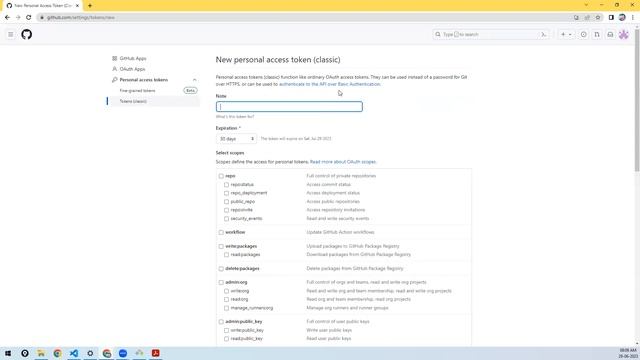
Task: Go to GitHub homepage via Octocat logo
Action: (x=27, y=34)
